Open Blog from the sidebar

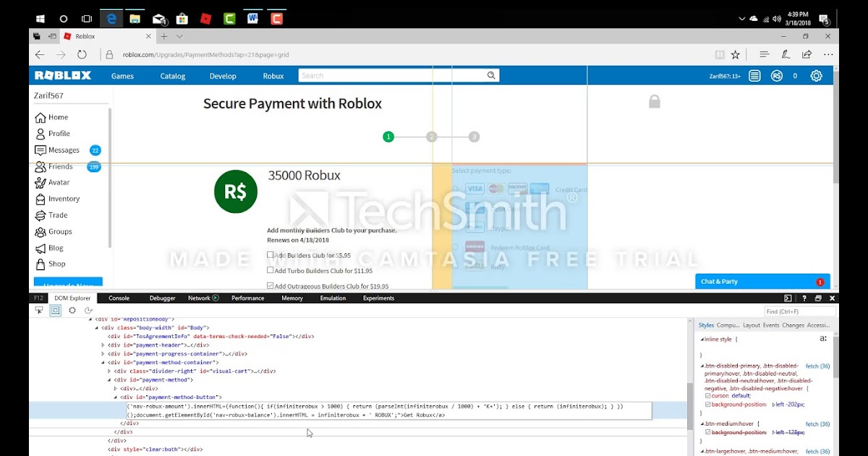tap(49, 248)
